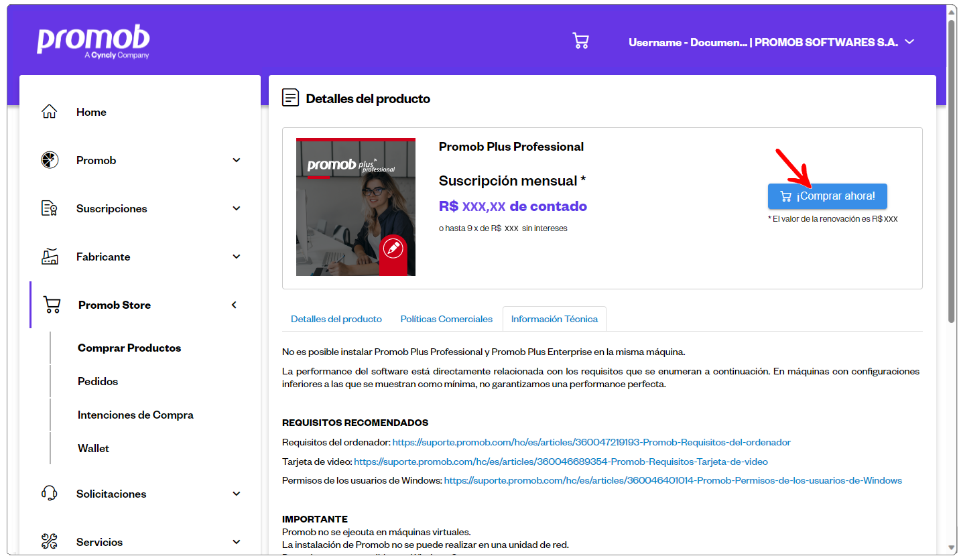The width and height of the screenshot is (959, 560).
Task: Click the Suscripciones certificate icon
Action: 50,208
